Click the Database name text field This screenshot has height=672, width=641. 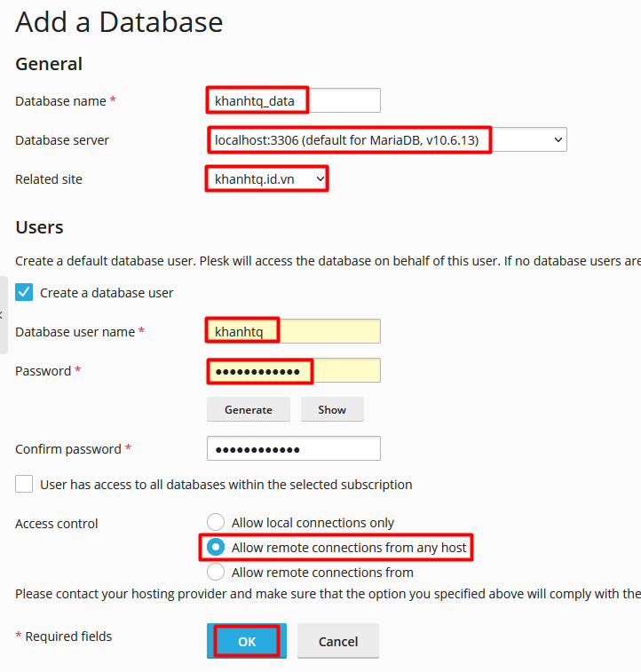(293, 100)
